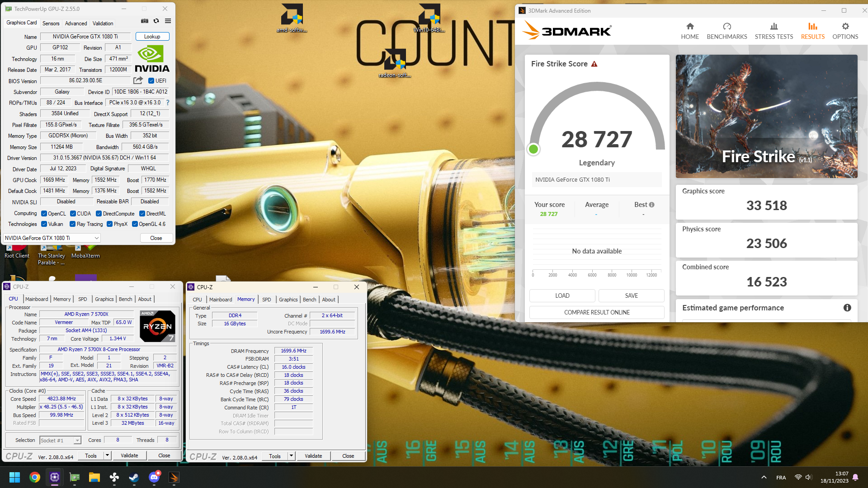The width and height of the screenshot is (868, 488).
Task: Toggle the PhysX checkbox
Action: pyautogui.click(x=109, y=224)
